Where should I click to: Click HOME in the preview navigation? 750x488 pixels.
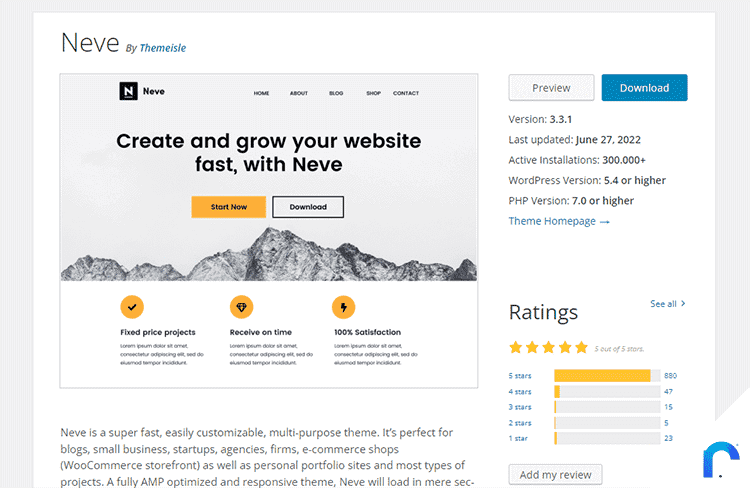tap(261, 93)
